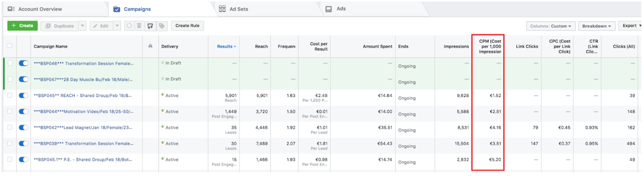Toggle off the BSP045 REACH campaign switch
644x176 pixels.
[x=23, y=96]
